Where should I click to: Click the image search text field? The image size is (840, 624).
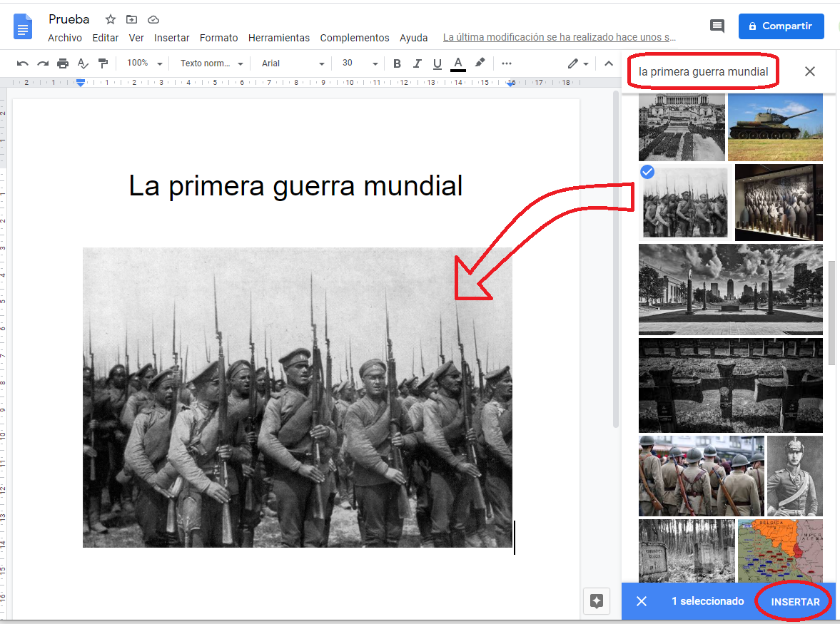tap(703, 71)
